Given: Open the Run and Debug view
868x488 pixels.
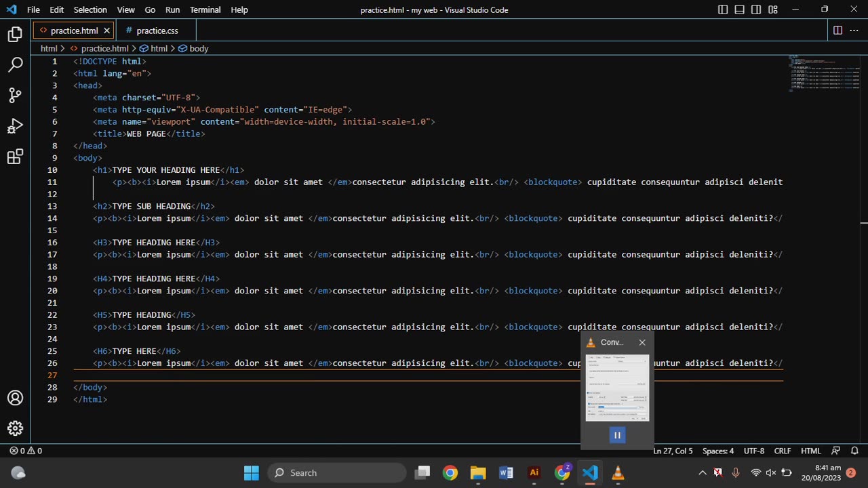Looking at the screenshot, I should [x=15, y=126].
